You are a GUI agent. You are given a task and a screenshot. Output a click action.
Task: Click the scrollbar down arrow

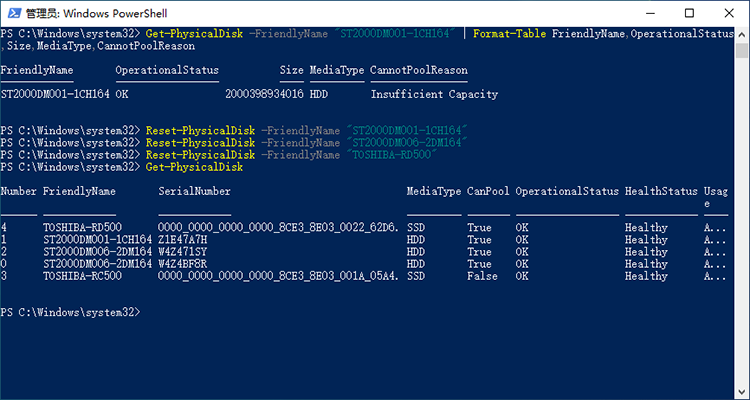click(742, 392)
